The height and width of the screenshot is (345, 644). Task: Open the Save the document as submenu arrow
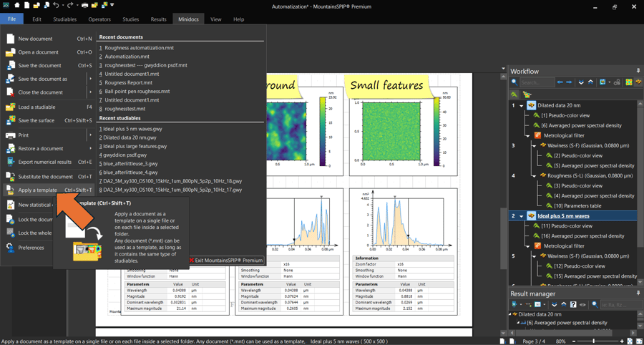coord(90,79)
